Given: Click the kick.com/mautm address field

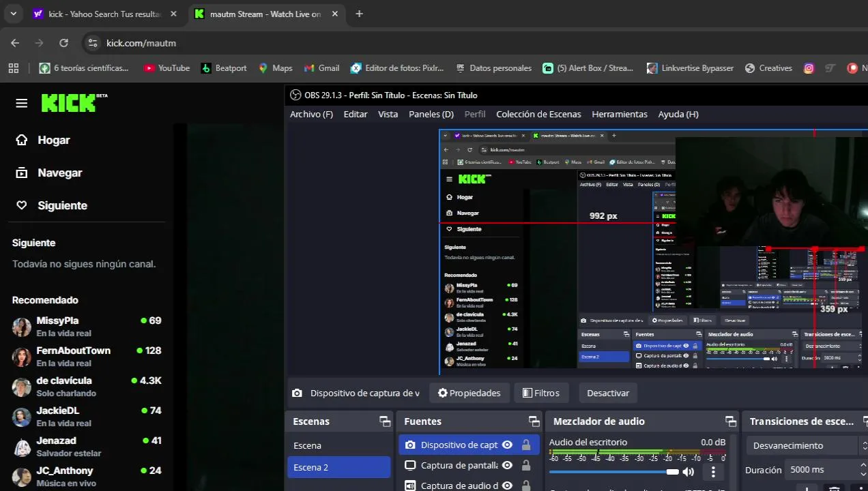Looking at the screenshot, I should 141,43.
